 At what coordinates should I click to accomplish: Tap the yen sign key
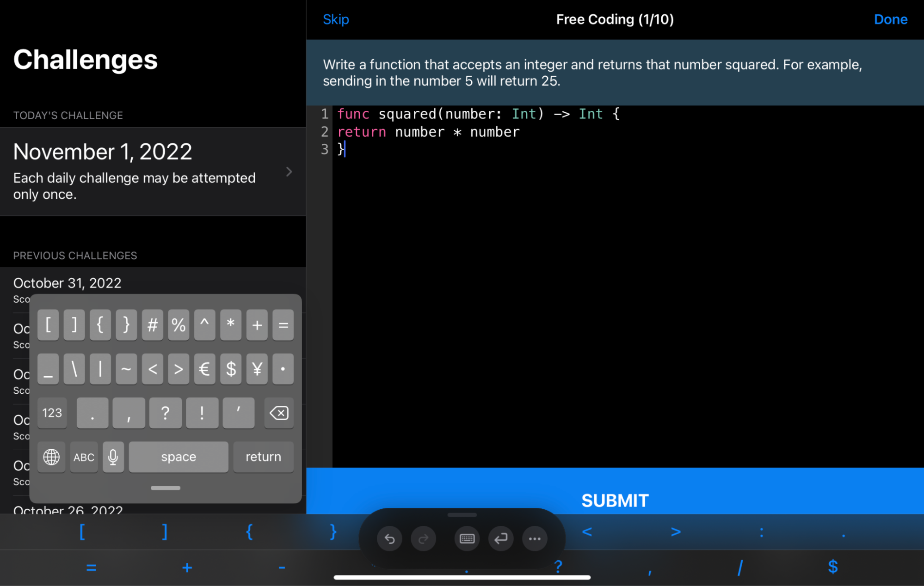pos(257,369)
